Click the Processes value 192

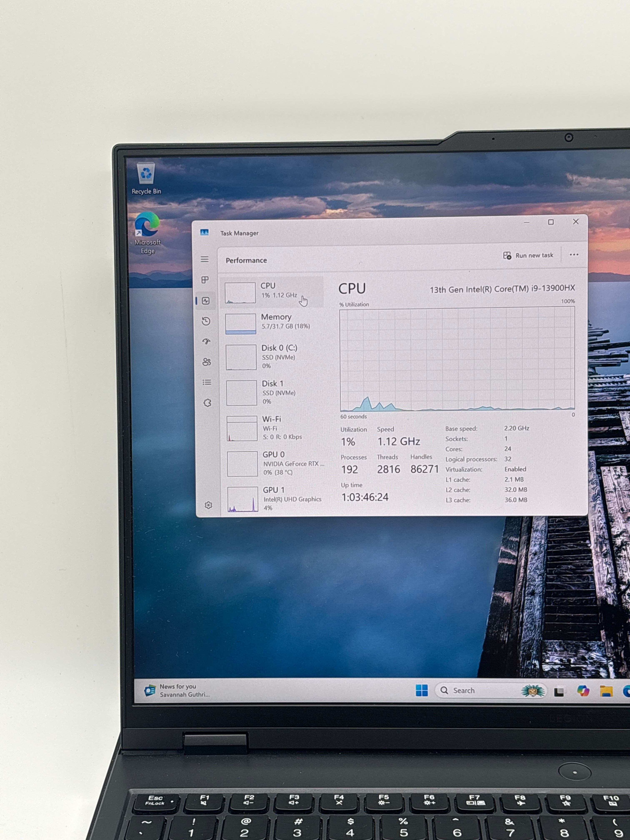coord(349,470)
